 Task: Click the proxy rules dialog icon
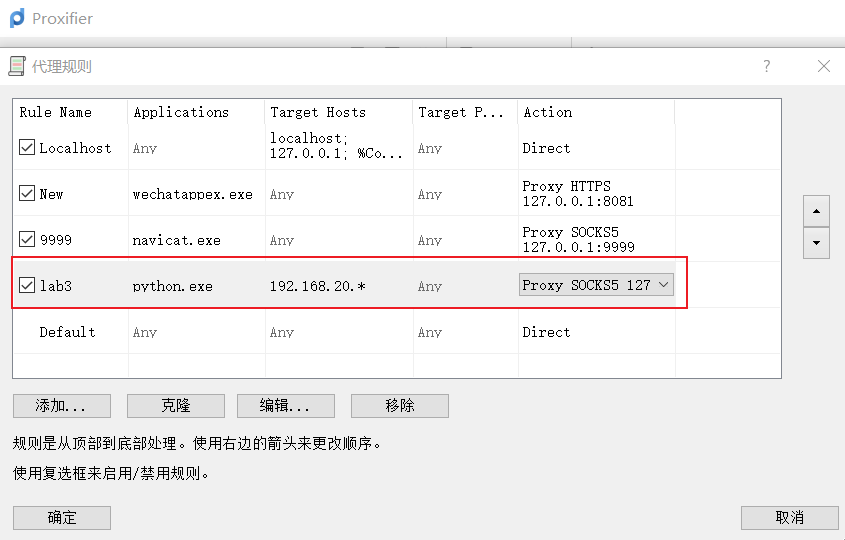[x=16, y=66]
